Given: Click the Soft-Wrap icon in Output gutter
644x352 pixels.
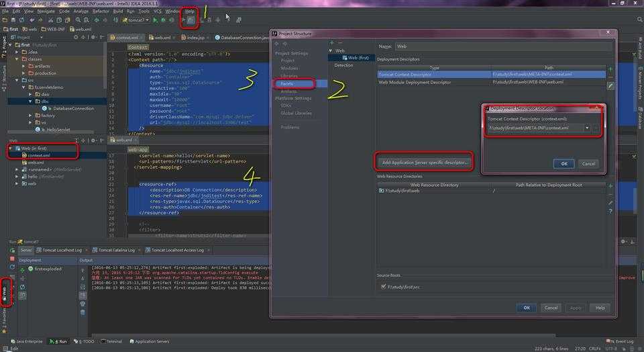Looking at the screenshot, I should tap(83, 287).
